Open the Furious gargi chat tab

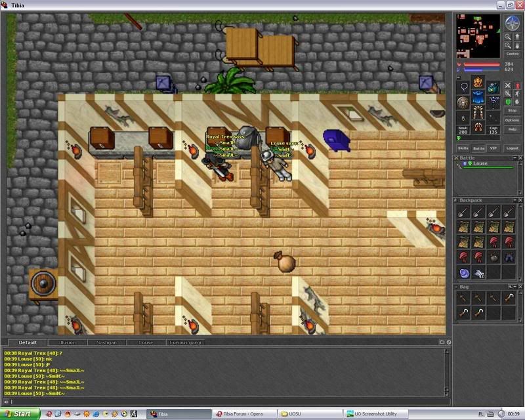185,343
